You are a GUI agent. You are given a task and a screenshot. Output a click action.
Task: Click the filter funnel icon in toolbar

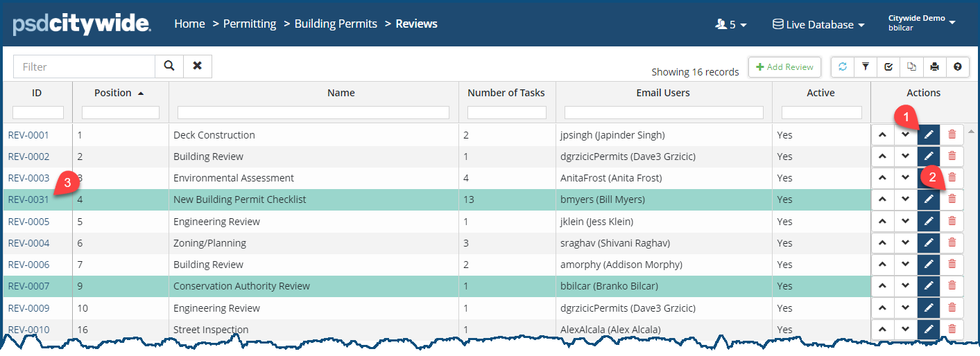pos(866,66)
